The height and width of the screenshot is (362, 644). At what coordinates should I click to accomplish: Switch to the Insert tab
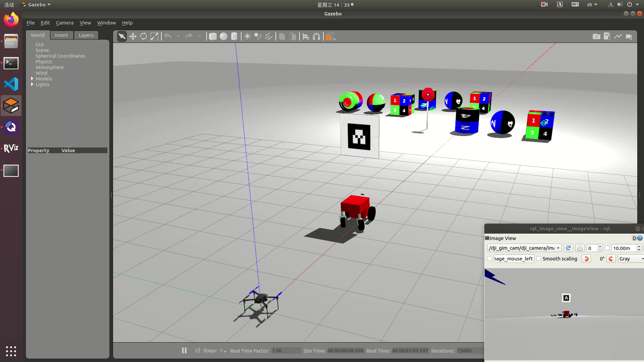pyautogui.click(x=61, y=35)
